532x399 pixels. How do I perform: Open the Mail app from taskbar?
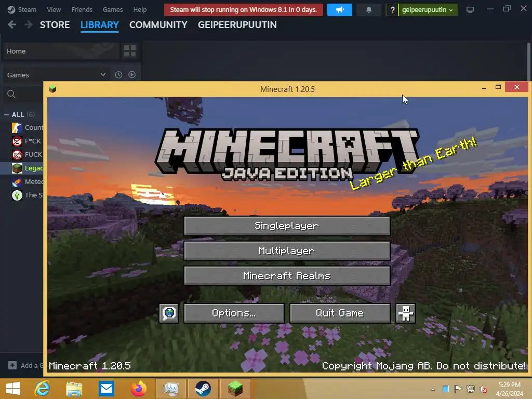[106, 389]
